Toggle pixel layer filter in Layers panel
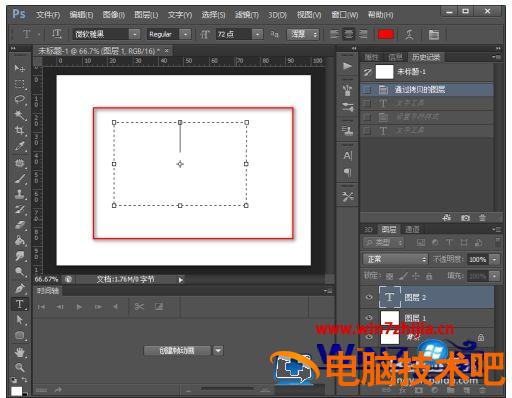 click(x=421, y=243)
